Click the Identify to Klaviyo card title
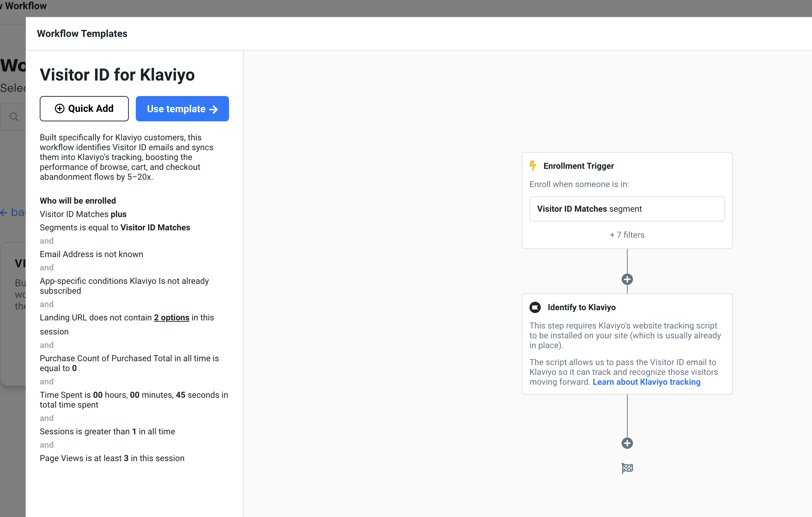Viewport: 812px width, 517px height. click(581, 307)
